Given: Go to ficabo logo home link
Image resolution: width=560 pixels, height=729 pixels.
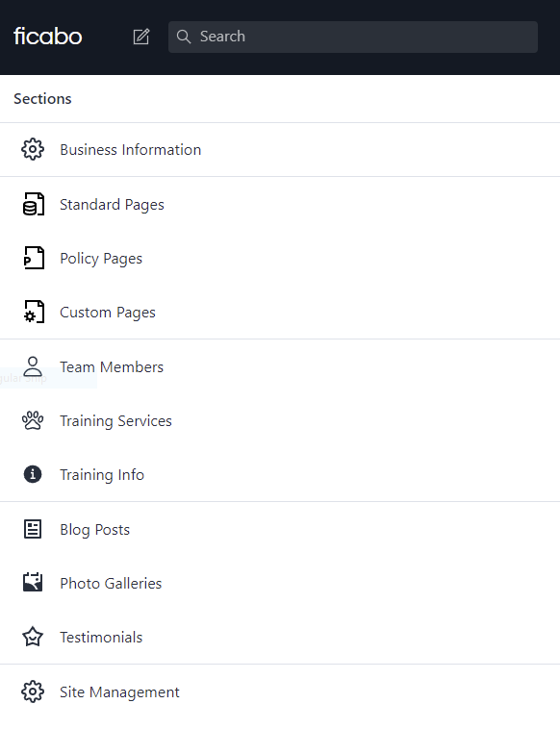Looking at the screenshot, I should [48, 37].
